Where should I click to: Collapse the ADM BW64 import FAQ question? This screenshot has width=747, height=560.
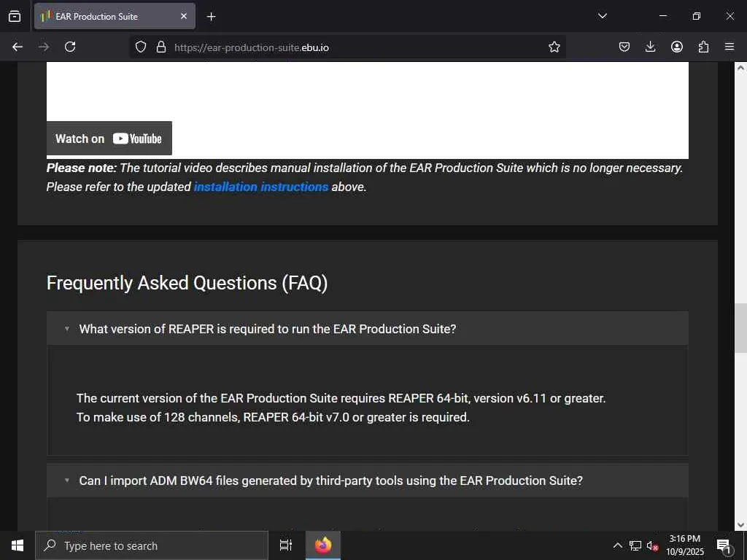[x=368, y=481]
